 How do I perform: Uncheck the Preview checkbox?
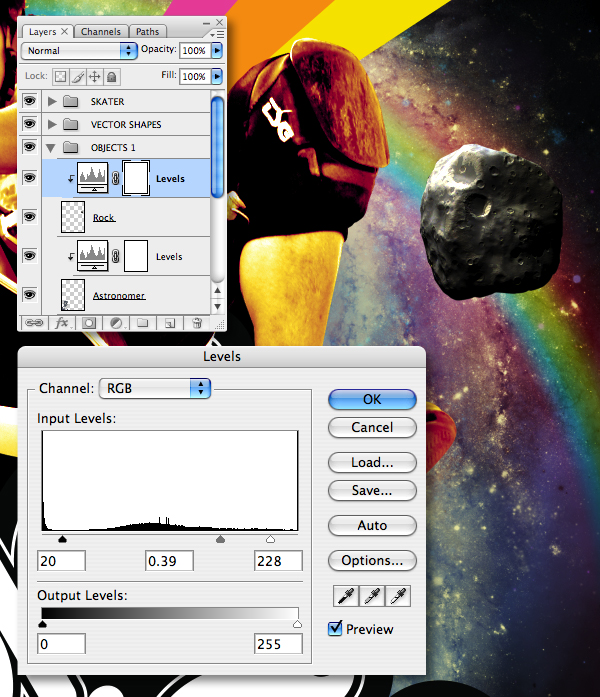[x=335, y=628]
